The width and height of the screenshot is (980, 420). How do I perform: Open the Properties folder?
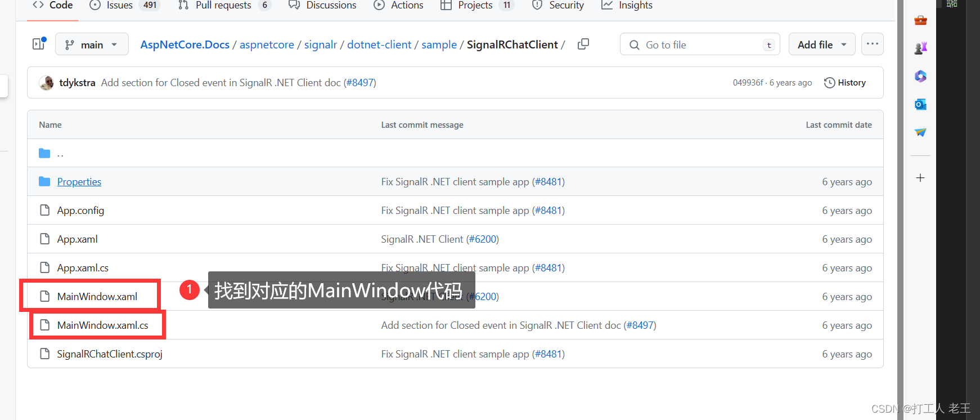(79, 182)
